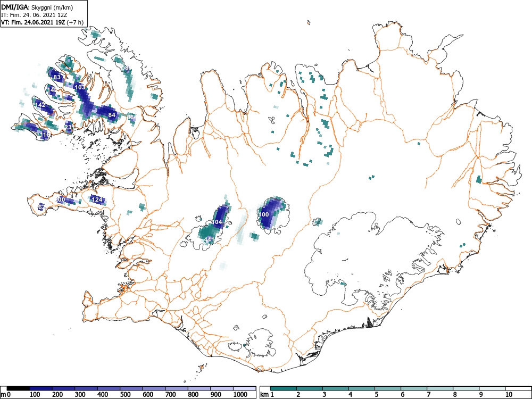This screenshot has width=532, height=399.
Task: Click the '6' label on the kilometer scale
Action: coord(402,395)
